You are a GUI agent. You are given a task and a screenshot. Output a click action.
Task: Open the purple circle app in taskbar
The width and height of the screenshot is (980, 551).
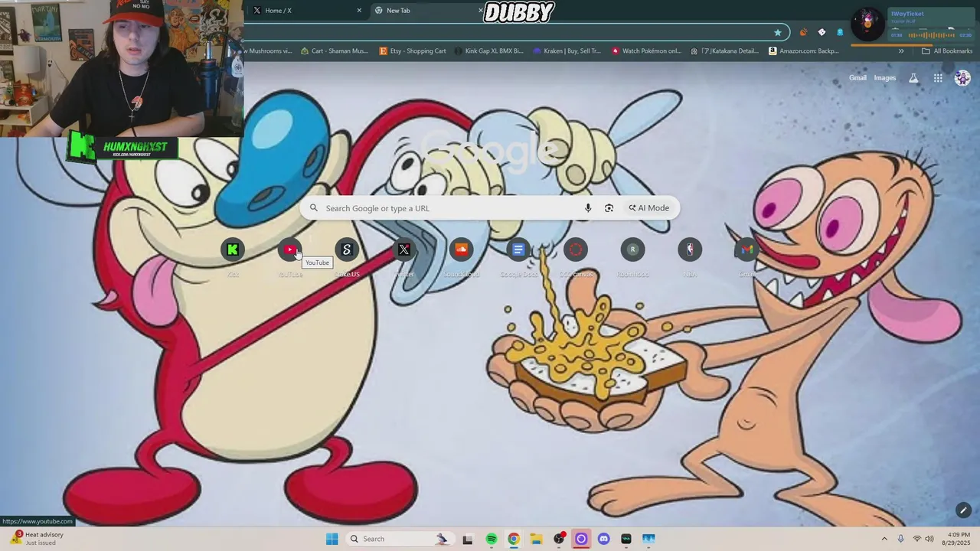(x=581, y=539)
